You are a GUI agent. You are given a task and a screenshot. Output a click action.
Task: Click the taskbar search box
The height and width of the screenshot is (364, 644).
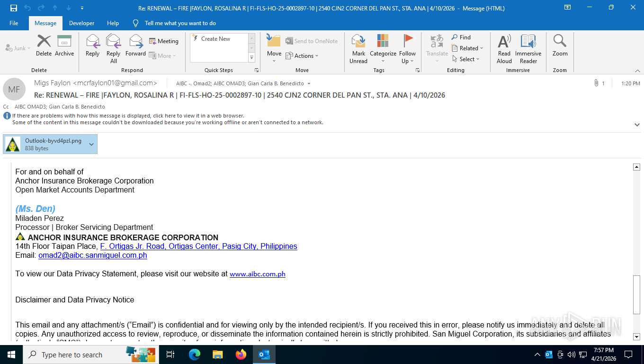click(x=91, y=355)
